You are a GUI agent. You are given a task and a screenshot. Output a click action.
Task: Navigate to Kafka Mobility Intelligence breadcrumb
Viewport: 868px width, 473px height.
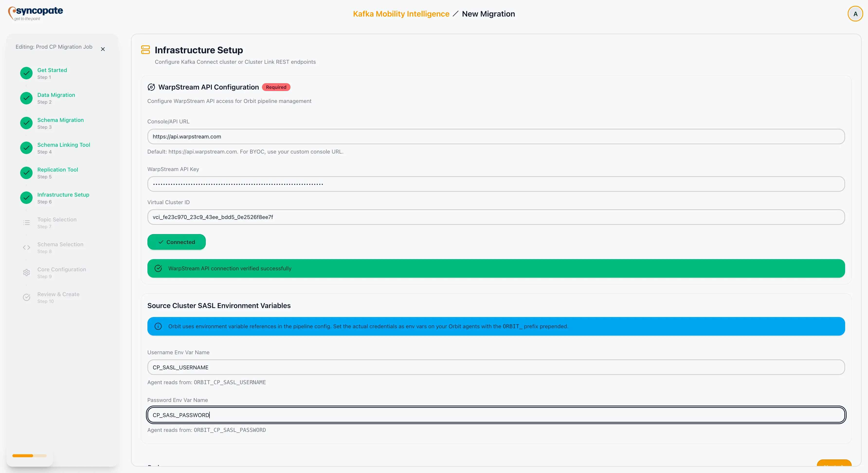click(401, 14)
